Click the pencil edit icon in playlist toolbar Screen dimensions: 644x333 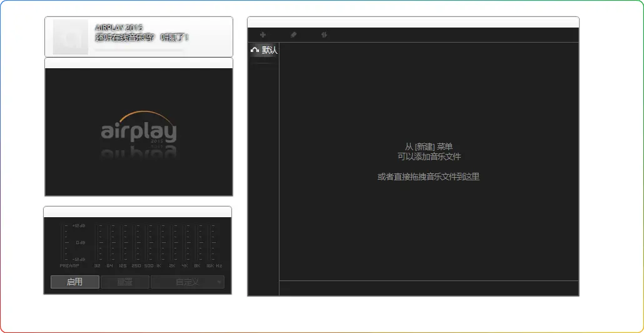pos(293,35)
